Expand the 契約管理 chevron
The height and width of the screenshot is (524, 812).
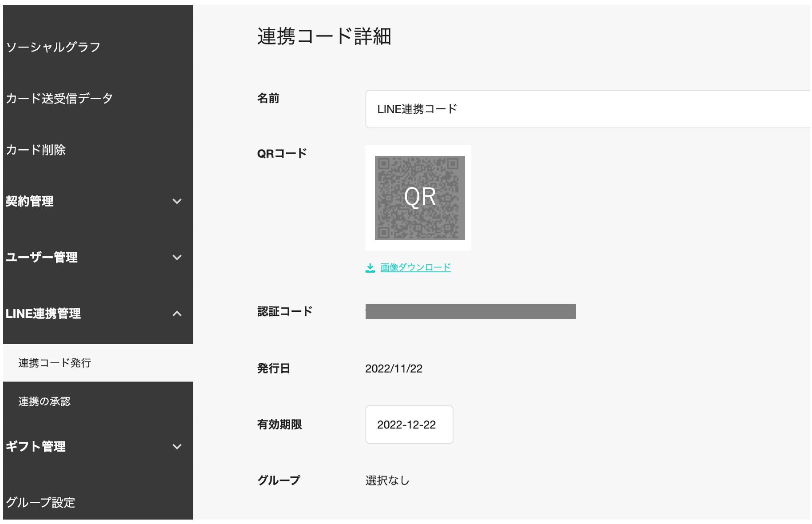pos(177,201)
